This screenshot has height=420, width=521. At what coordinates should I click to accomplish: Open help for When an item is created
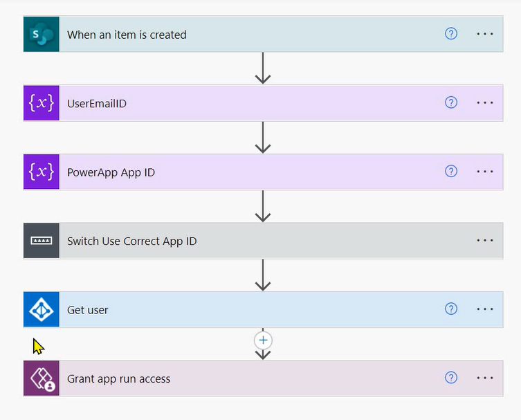coord(451,34)
